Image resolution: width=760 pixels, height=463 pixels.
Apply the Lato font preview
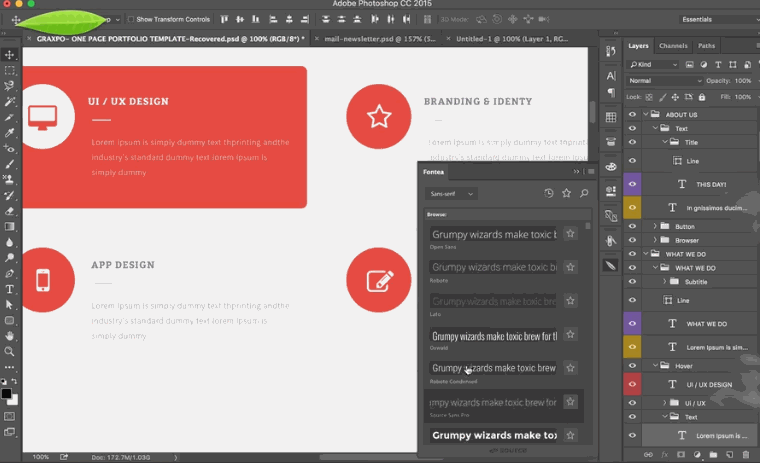pyautogui.click(x=493, y=301)
